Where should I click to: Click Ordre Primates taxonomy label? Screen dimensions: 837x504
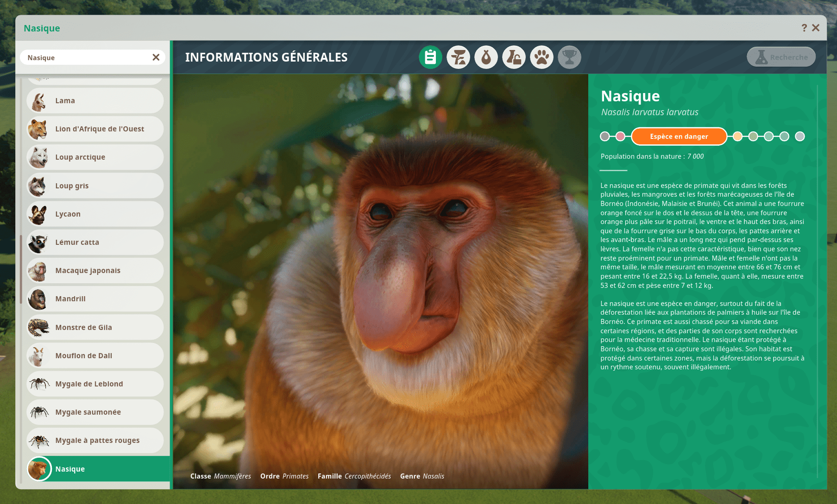pos(284,476)
